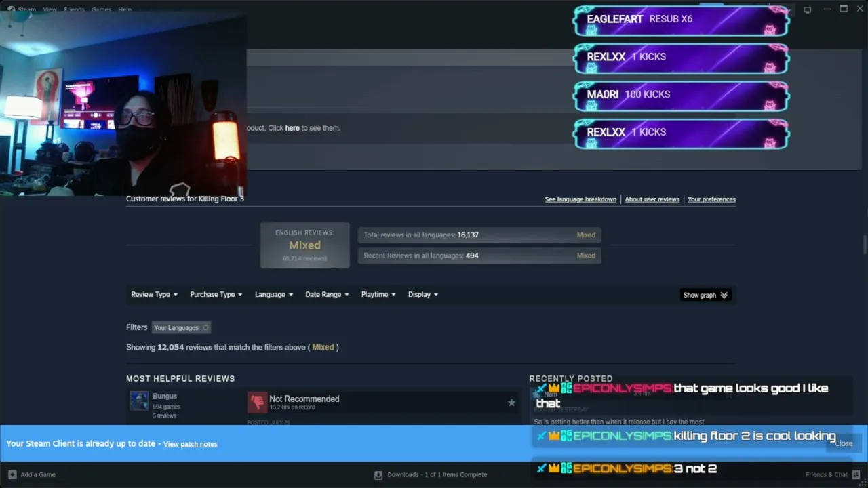Open the Date Range dropdown
Image resolution: width=868 pixels, height=488 pixels.
(327, 295)
